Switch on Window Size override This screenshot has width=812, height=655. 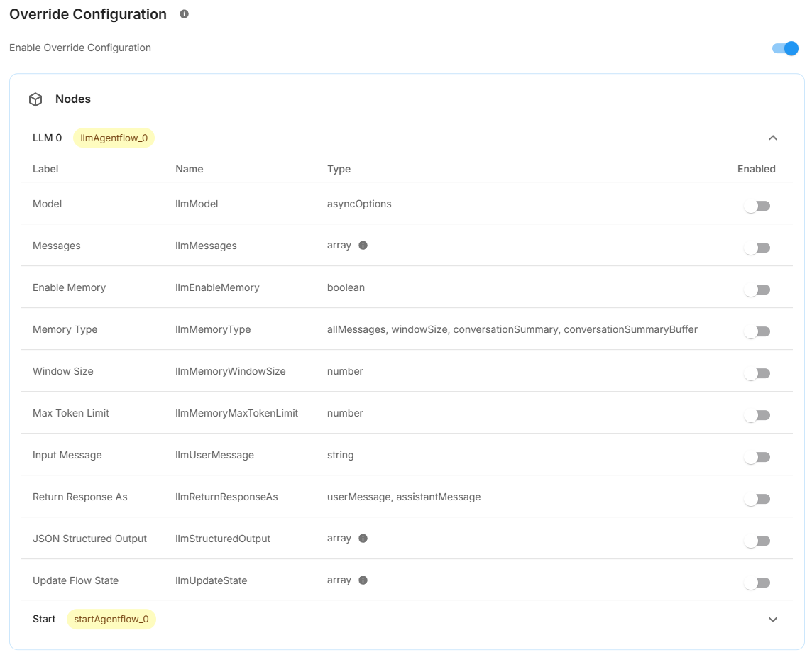click(x=757, y=373)
